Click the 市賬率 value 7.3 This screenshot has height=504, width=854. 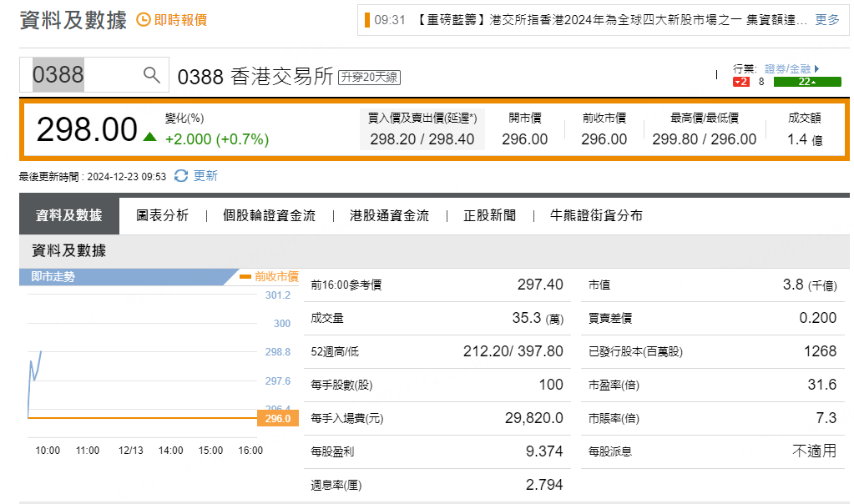(x=826, y=418)
